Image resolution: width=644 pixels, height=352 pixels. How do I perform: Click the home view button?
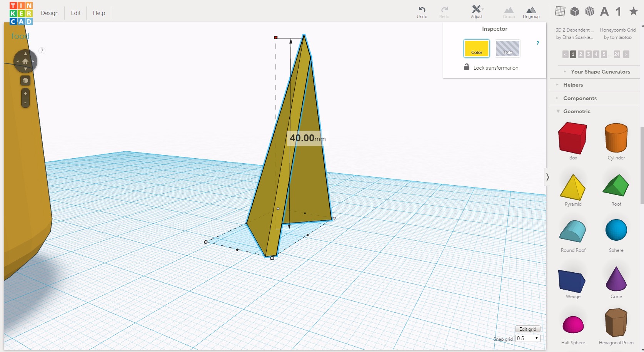[x=25, y=61]
